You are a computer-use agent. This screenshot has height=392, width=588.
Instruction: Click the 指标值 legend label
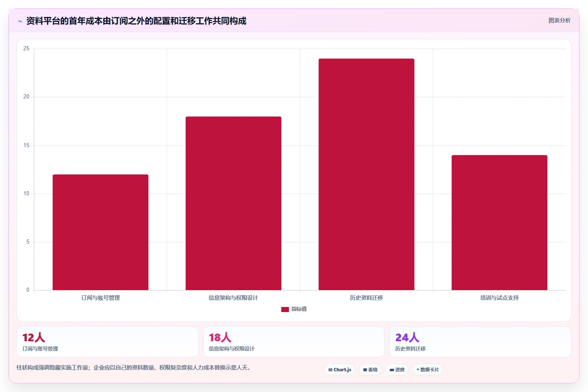[x=299, y=310]
